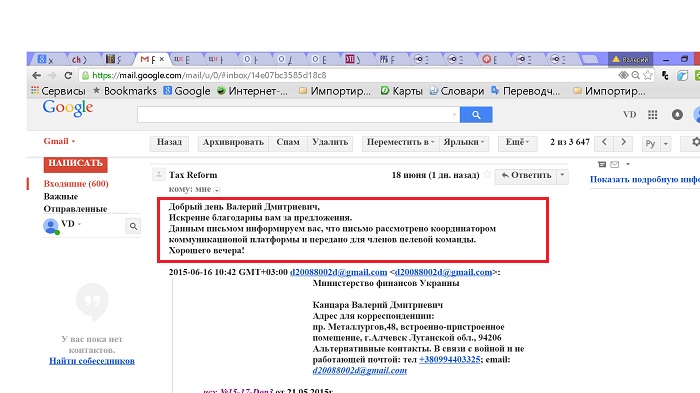Click the dark card icon beside the envelope
700x393 pixels.
602,165
